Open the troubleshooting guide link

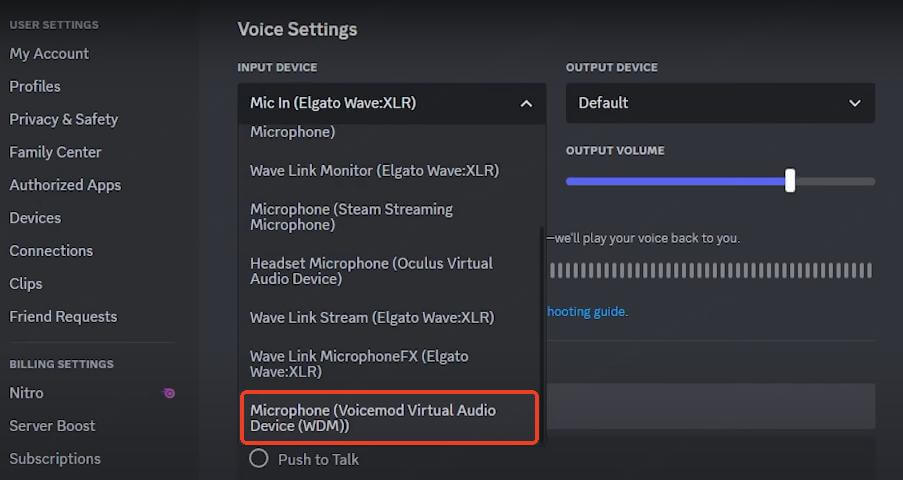[586, 311]
